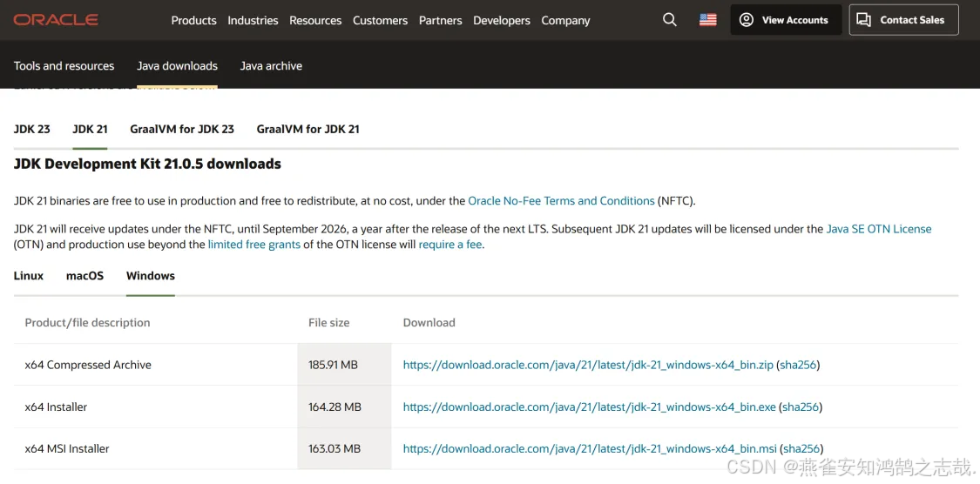This screenshot has width=980, height=484.
Task: Download the jdk-21_windows-x64_bin.exe installer
Action: [590, 407]
